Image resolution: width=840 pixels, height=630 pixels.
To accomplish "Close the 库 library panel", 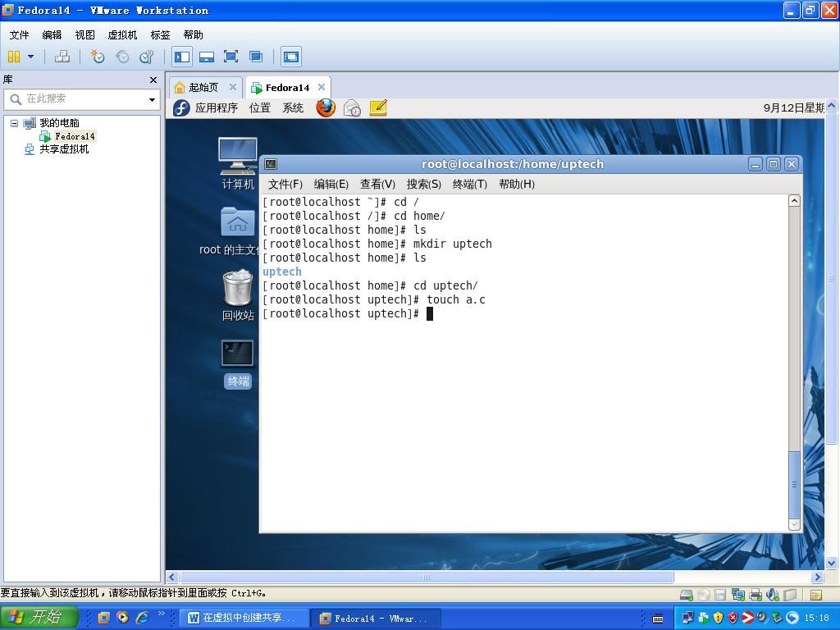I will tap(153, 80).
